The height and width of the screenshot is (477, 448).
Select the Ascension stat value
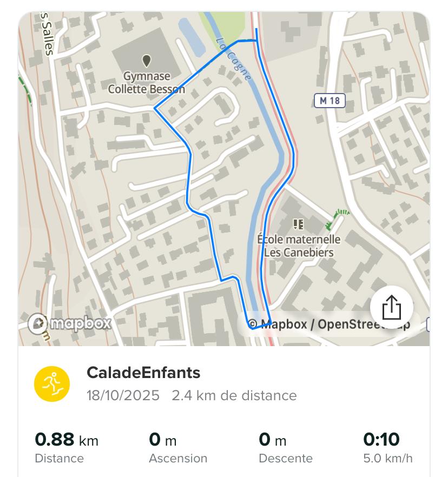click(163, 440)
